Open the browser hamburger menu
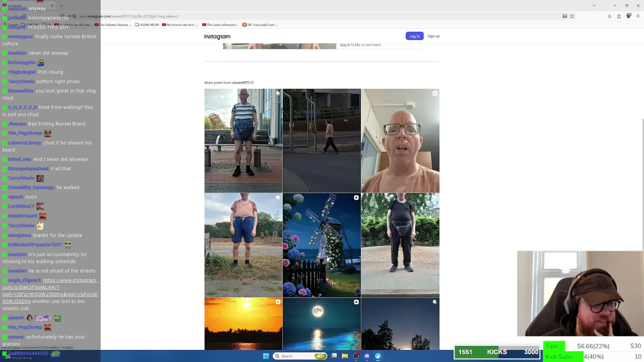 [x=638, y=16]
